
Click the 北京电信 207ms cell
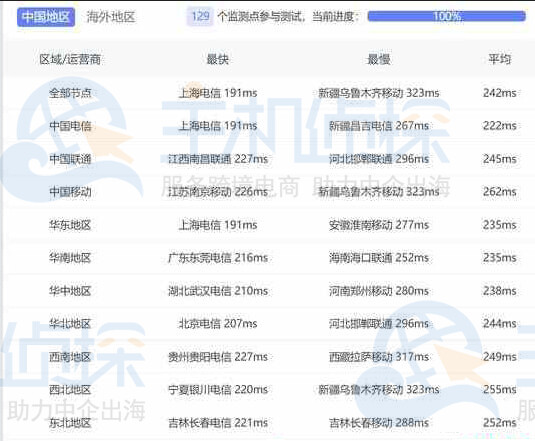pos(218,323)
